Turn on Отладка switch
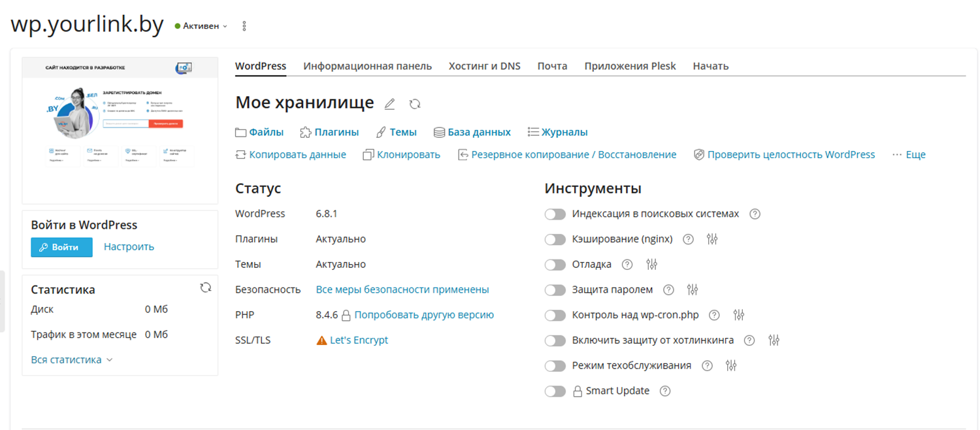980x430 pixels. pos(555,265)
